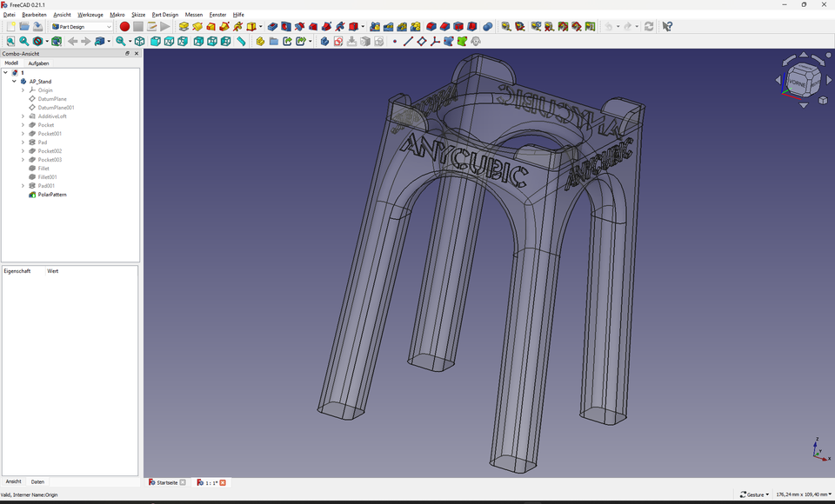Click FRONT on the navigation cube
This screenshot has height=504, width=835.
pos(798,83)
